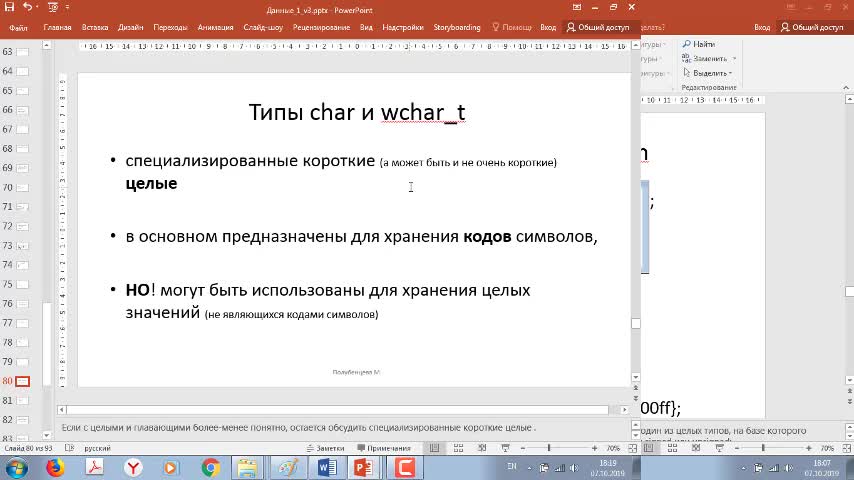Select slide 70 thumbnail
The image size is (854, 480).
coord(22,187)
